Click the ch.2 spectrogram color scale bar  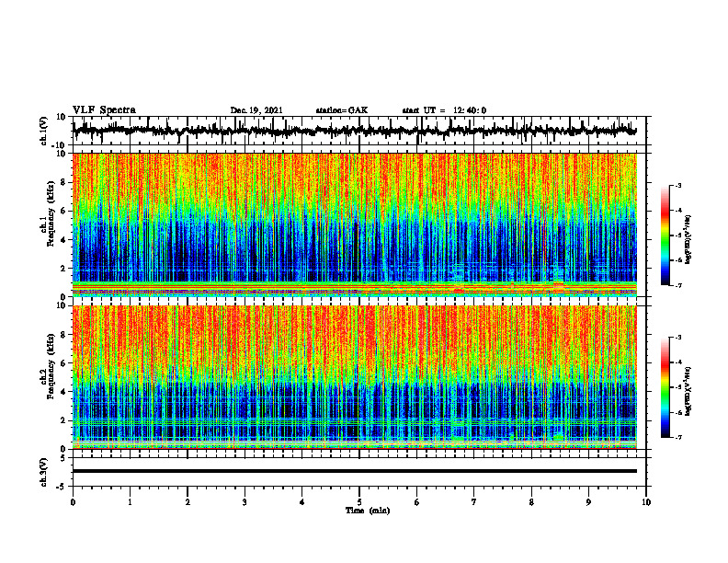click(x=665, y=387)
